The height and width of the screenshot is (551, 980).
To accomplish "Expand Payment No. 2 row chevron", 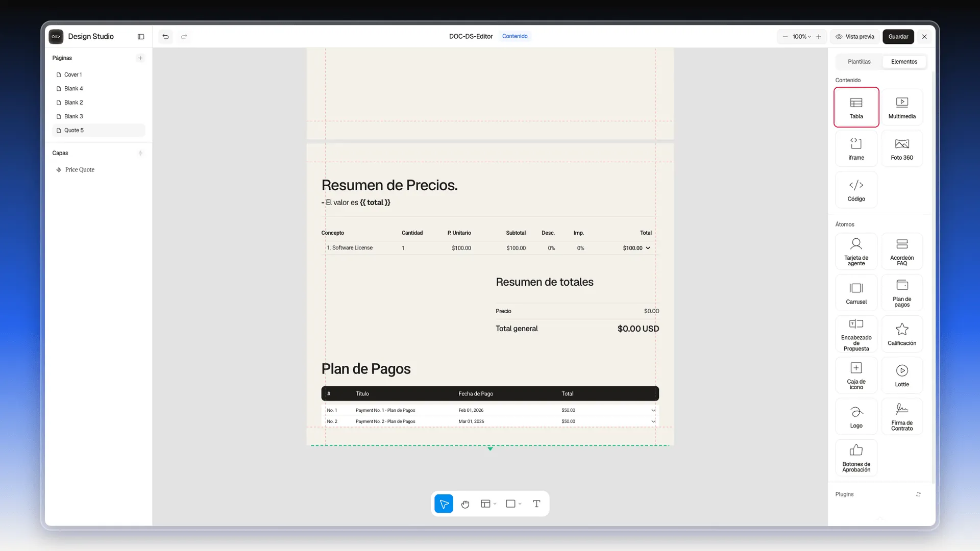I will [653, 421].
